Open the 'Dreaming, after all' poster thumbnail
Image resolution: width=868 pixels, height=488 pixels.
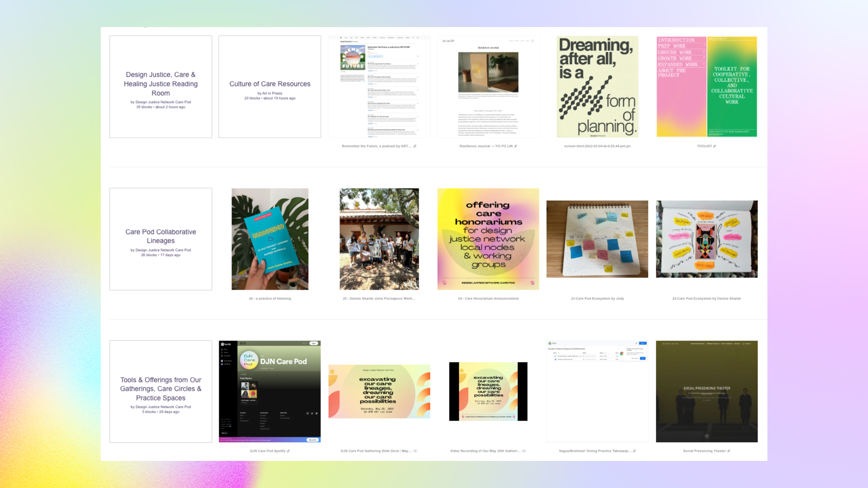(597, 87)
